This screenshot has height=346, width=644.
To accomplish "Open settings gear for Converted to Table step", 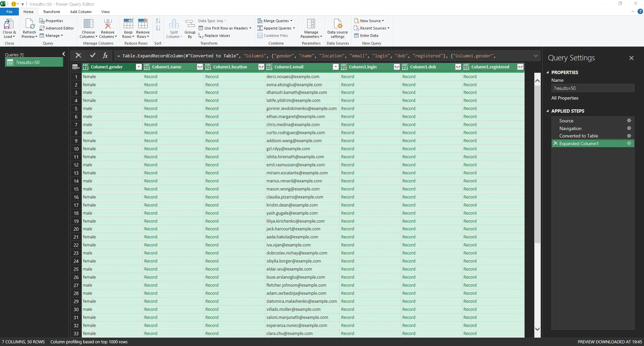I will coord(629,136).
